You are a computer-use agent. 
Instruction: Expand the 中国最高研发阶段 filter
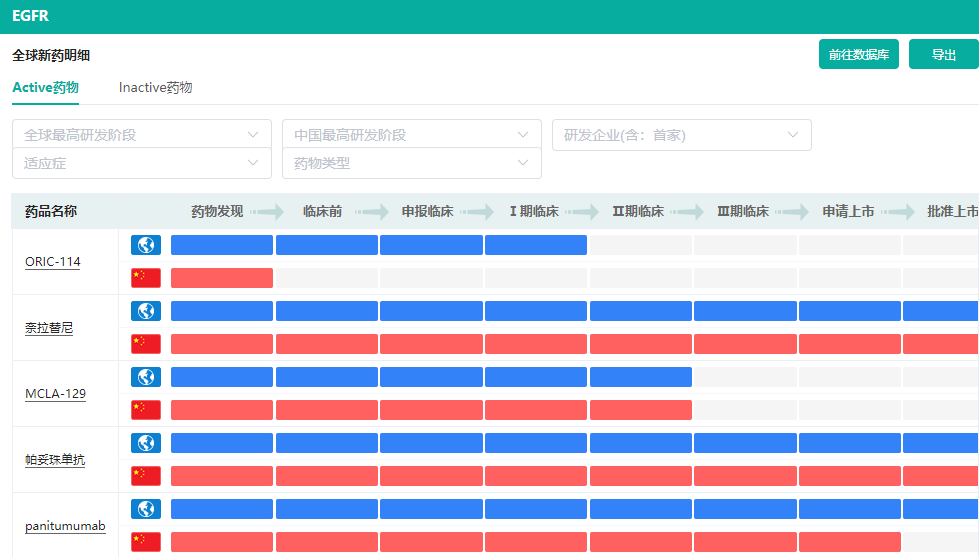click(x=411, y=135)
